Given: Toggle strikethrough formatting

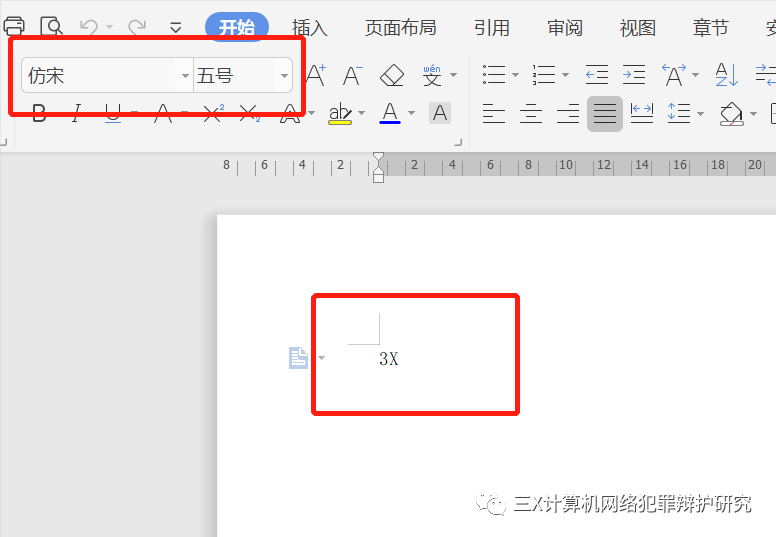Looking at the screenshot, I should point(163,113).
